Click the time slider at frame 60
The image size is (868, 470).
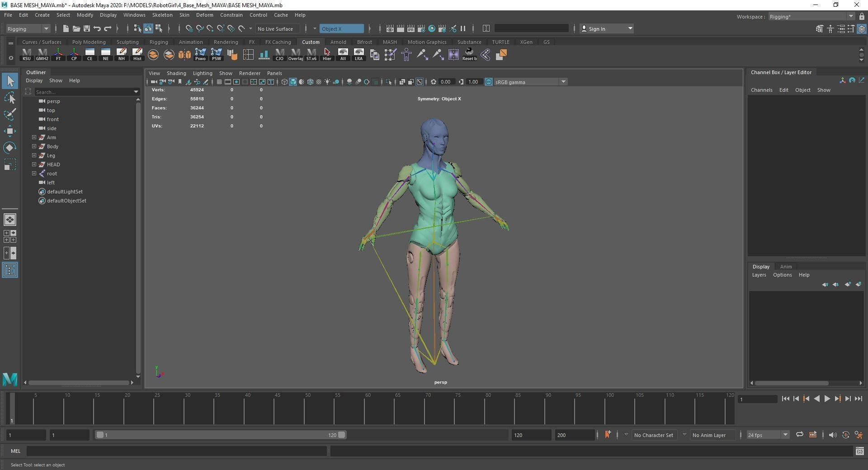click(364, 408)
